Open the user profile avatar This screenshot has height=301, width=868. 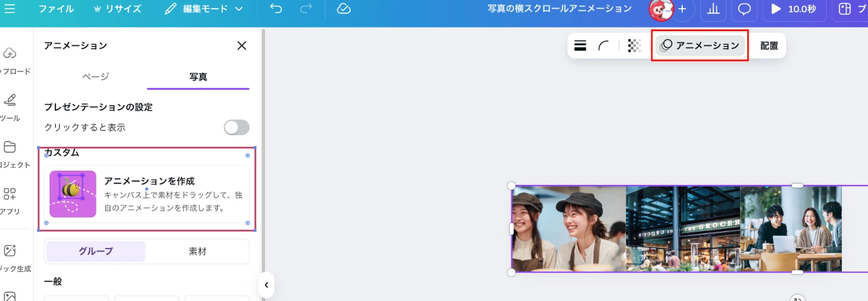coord(661,9)
